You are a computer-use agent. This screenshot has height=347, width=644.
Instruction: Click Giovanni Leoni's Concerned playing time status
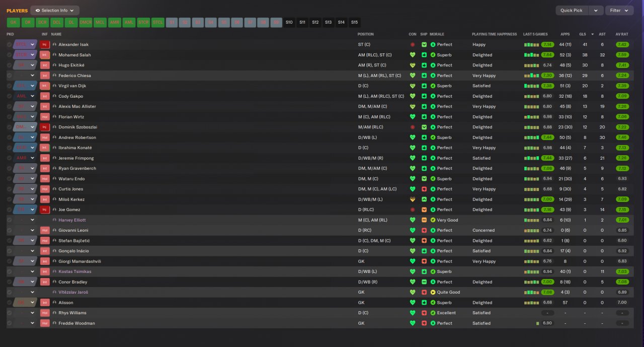click(x=484, y=230)
